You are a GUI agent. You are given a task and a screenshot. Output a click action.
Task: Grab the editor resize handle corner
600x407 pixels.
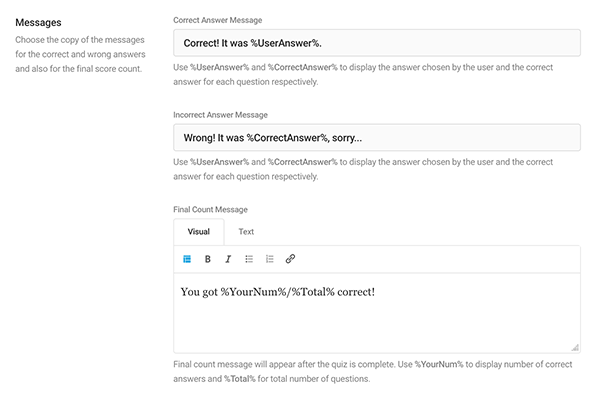pyautogui.click(x=574, y=347)
